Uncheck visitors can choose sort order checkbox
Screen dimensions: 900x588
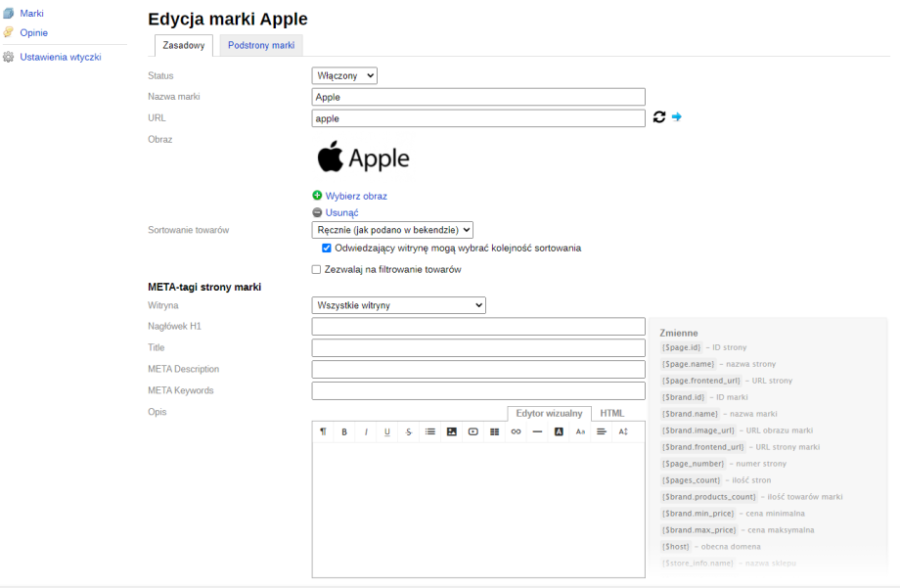pyautogui.click(x=327, y=249)
